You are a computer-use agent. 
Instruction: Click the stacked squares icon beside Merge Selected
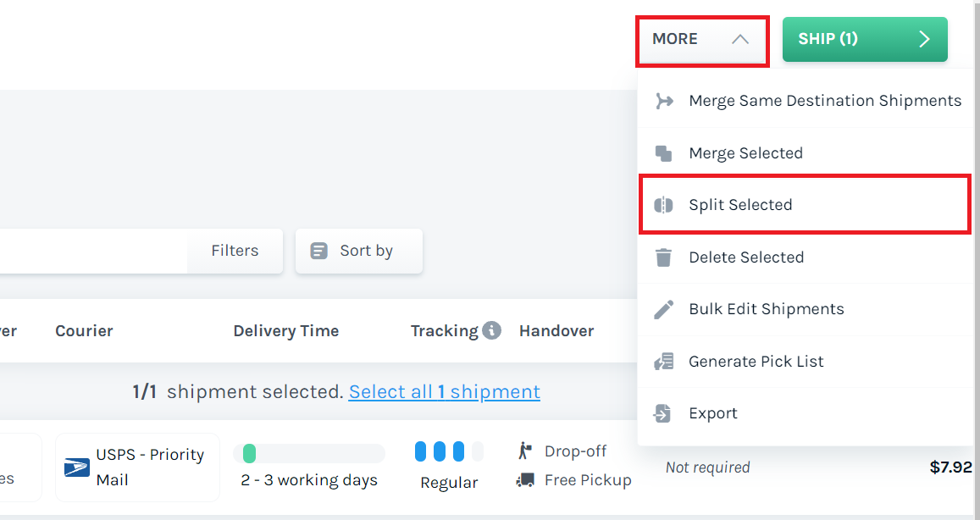(x=664, y=152)
